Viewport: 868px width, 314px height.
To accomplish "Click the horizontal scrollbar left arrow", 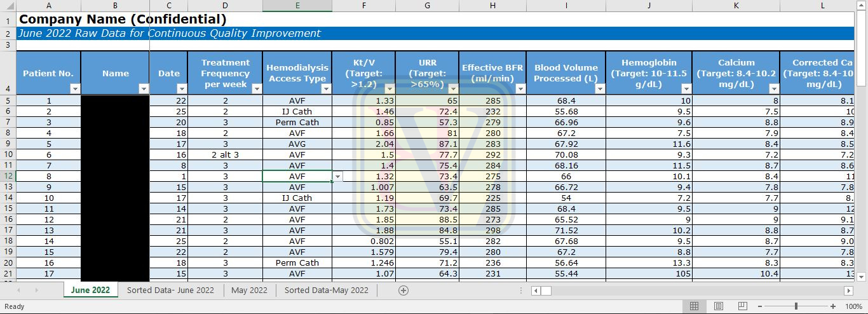I will [536, 290].
